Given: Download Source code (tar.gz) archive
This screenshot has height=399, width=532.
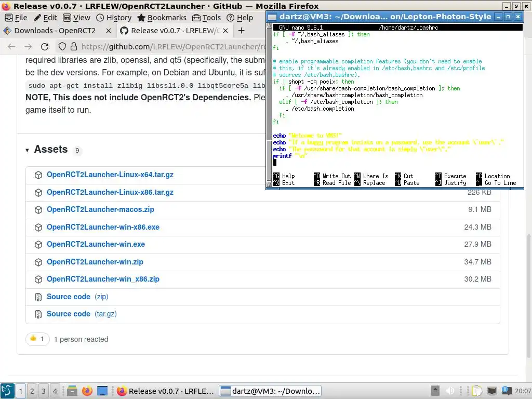Looking at the screenshot, I should (82, 314).
